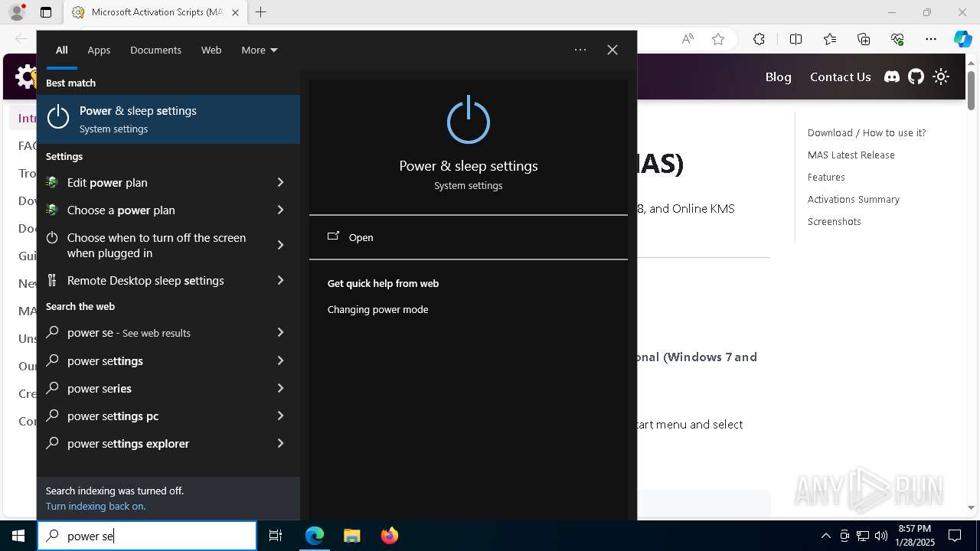This screenshot has height=551, width=980.
Task: Click Turn indexing back on link
Action: coord(96,506)
